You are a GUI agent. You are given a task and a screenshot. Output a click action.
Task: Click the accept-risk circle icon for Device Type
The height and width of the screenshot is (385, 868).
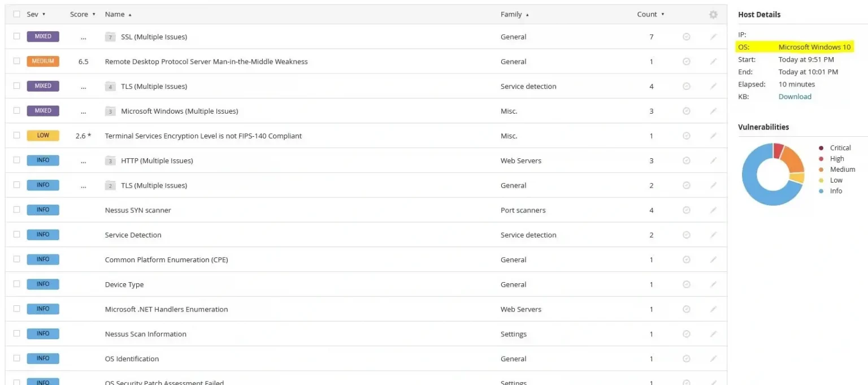coord(686,284)
